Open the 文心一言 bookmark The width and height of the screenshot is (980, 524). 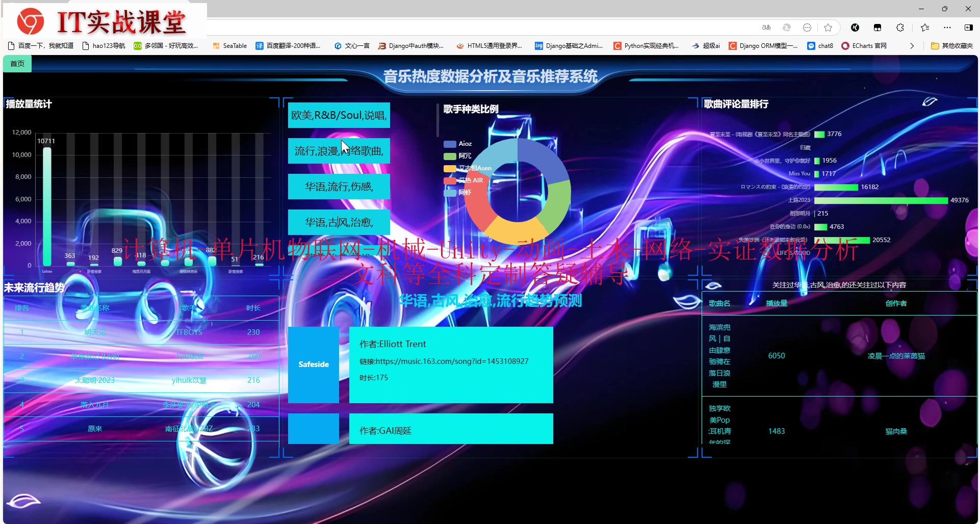click(x=352, y=46)
